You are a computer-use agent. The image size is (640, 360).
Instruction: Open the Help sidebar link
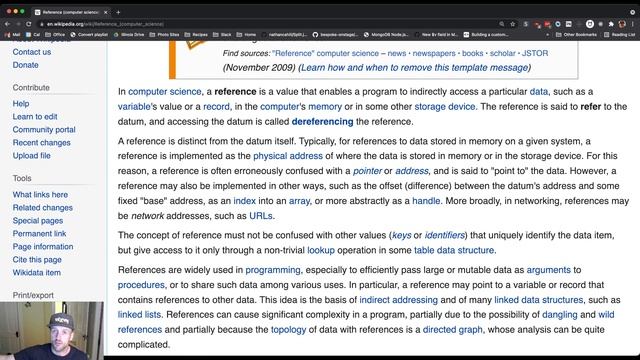point(21,104)
